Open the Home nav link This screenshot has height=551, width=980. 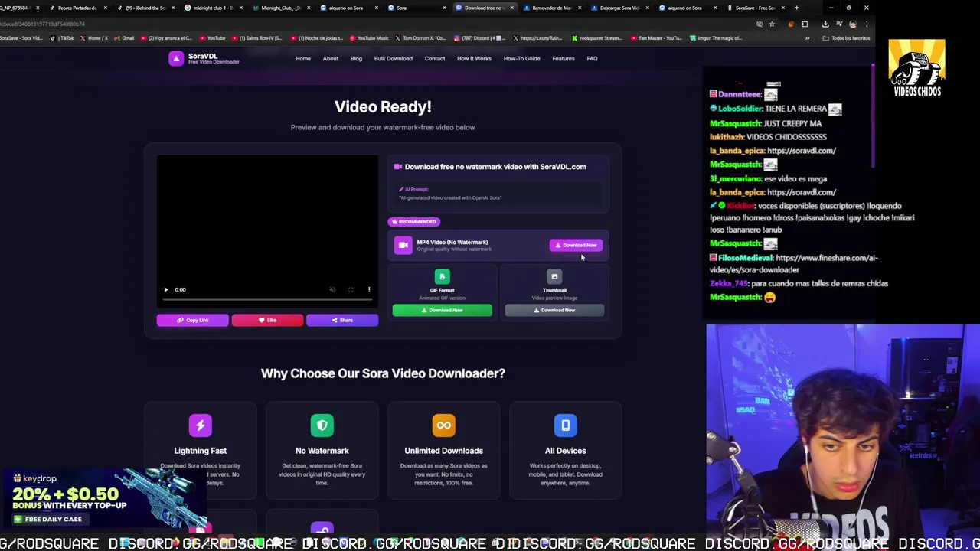point(303,58)
